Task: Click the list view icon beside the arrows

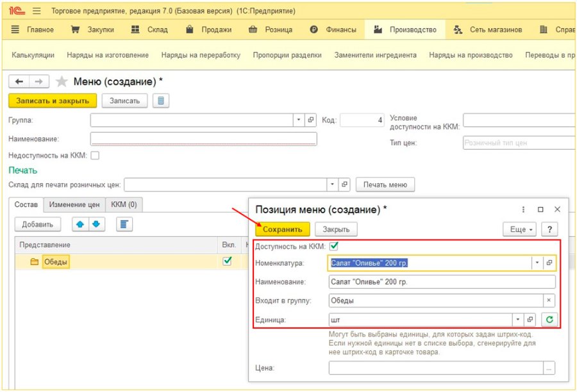Action: coord(124,224)
